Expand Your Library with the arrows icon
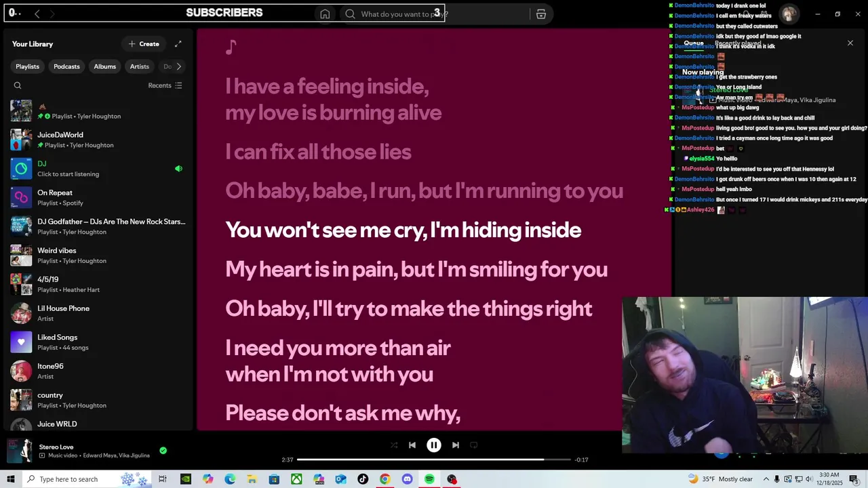Screen dimensions: 868x488 178,44
